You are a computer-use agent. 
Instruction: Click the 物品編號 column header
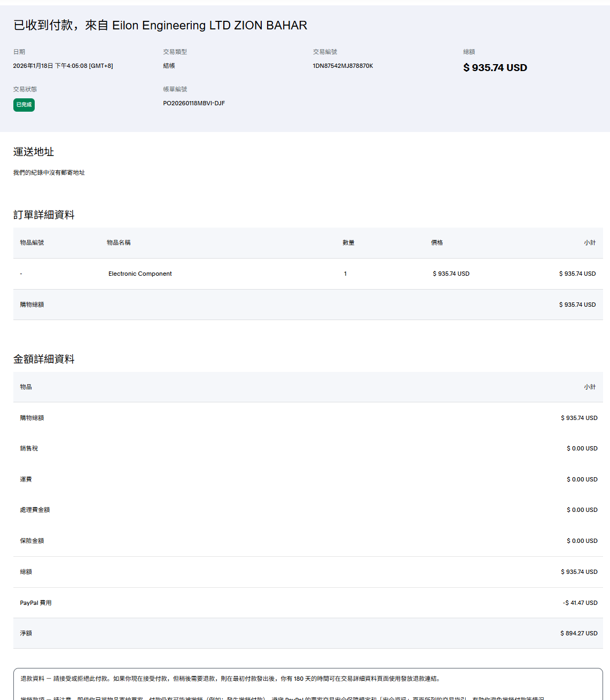pos(32,243)
